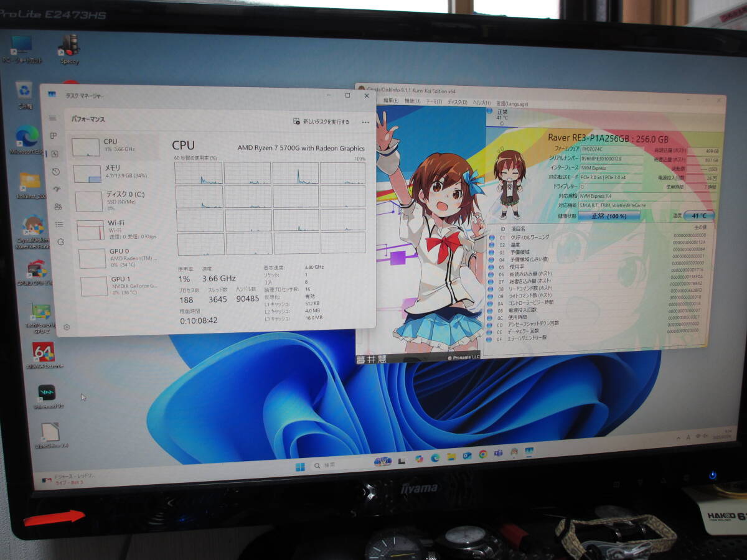
Task: Open AIDA64 Extreme desktop shortcut
Action: (x=44, y=356)
